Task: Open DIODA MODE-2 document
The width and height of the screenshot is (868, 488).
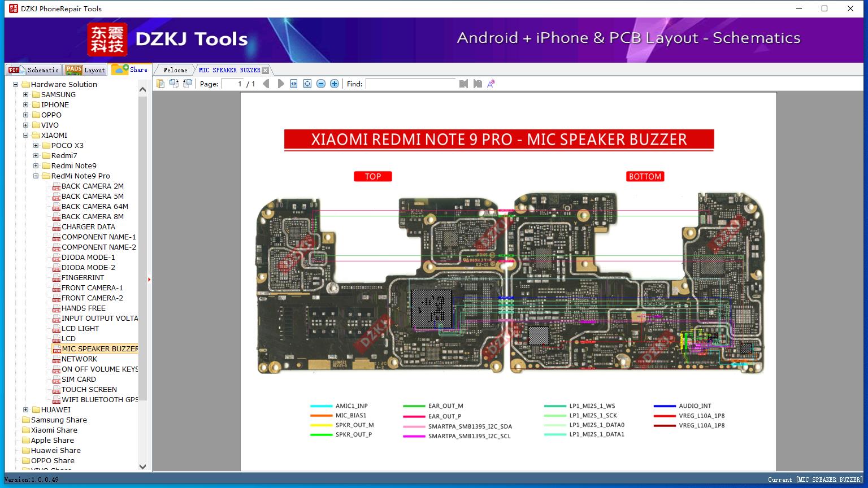Action: click(88, 268)
